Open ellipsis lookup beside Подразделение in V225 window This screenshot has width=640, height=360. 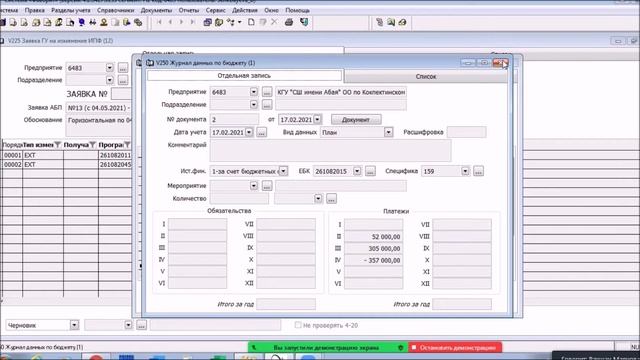click(x=122, y=80)
